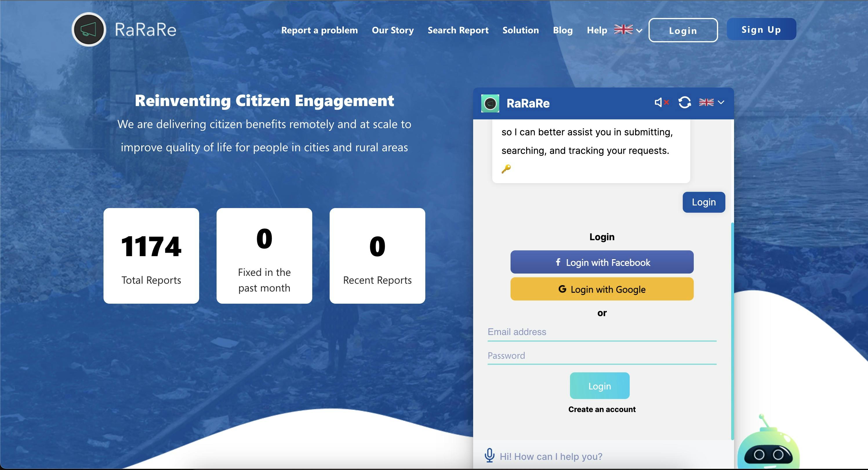This screenshot has width=868, height=470.
Task: Go to Search Report
Action: point(458,30)
